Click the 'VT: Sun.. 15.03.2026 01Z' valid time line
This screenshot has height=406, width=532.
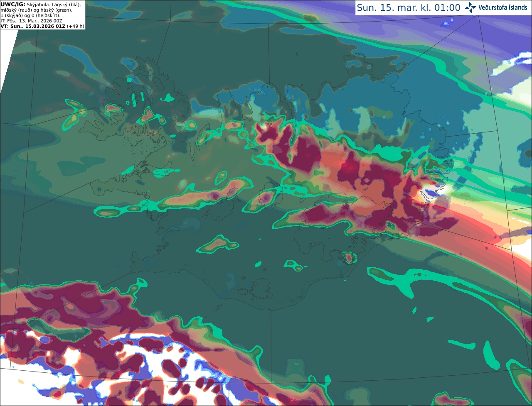pos(33,26)
